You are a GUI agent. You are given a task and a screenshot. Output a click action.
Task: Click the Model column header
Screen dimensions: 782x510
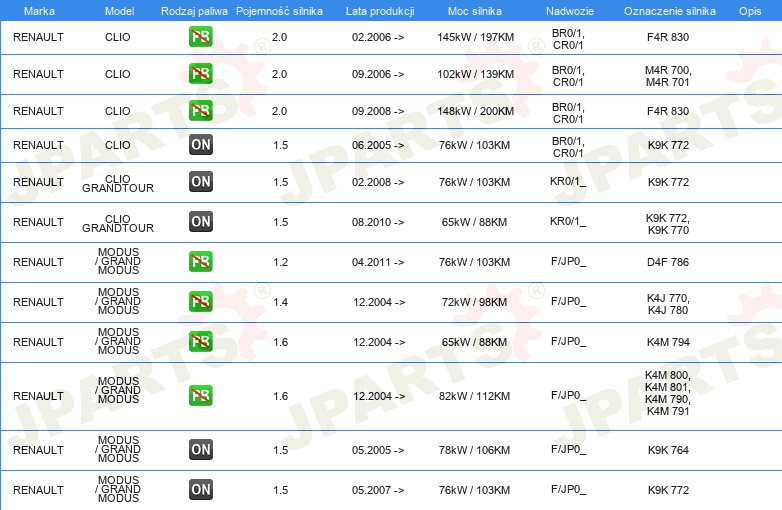[x=119, y=11]
